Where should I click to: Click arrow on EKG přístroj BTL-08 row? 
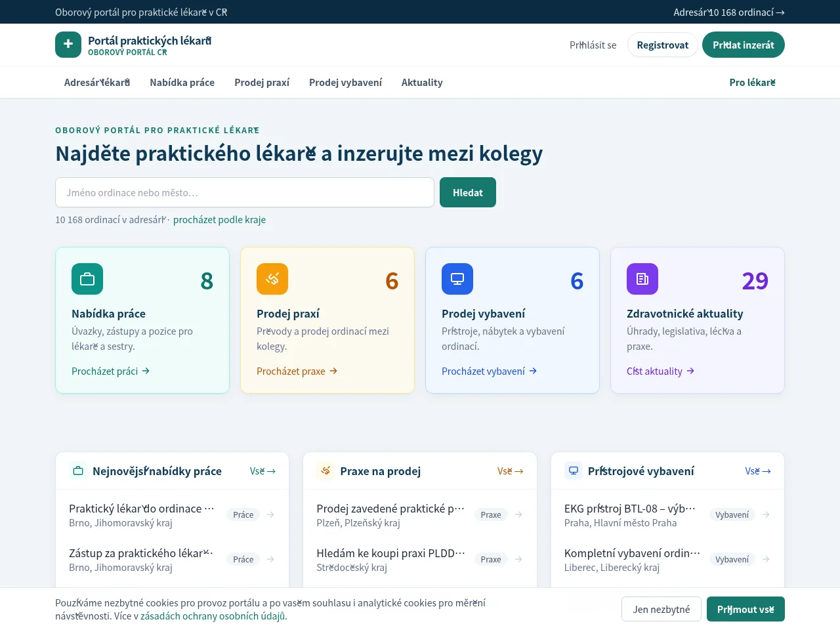tap(766, 514)
